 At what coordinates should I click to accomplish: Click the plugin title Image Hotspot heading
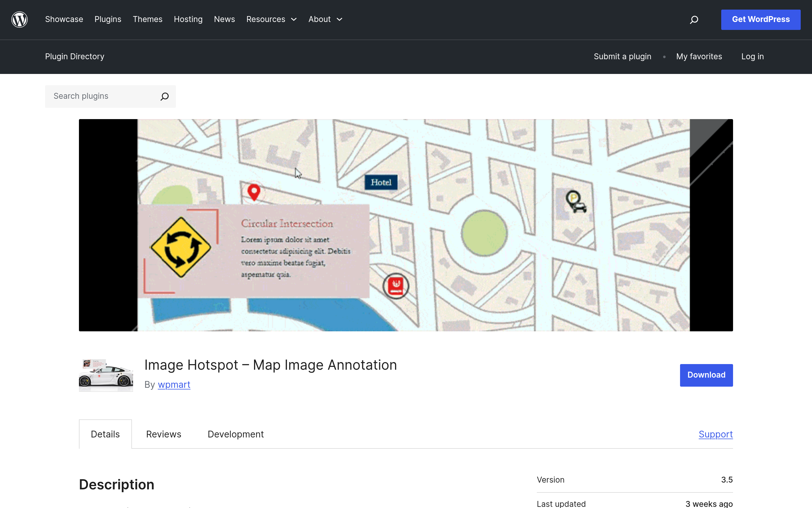(270, 365)
